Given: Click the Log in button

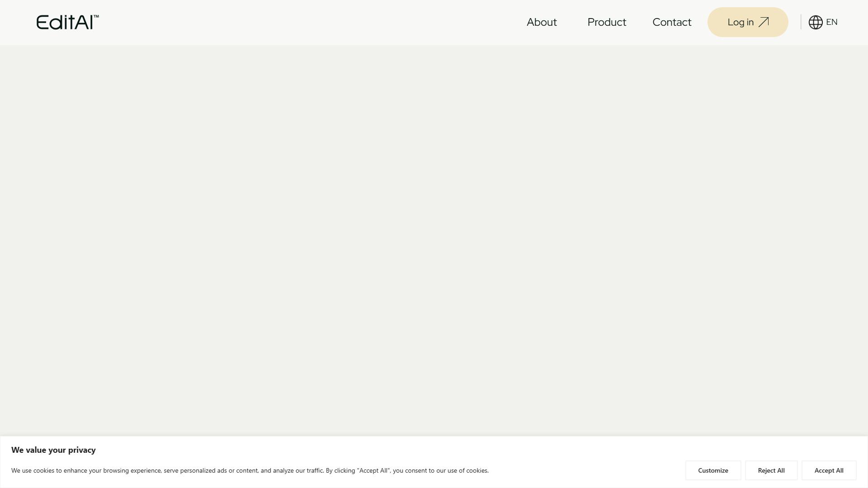Looking at the screenshot, I should coord(748,22).
